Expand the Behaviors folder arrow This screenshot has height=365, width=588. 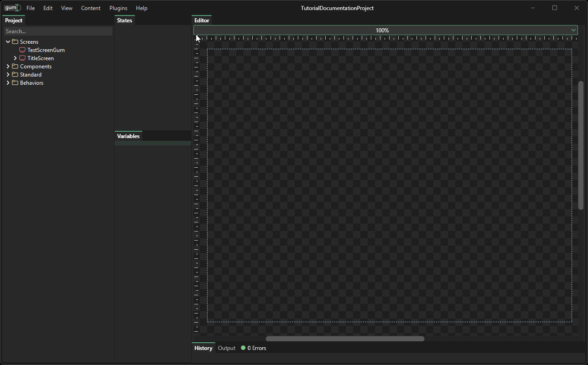[8, 83]
